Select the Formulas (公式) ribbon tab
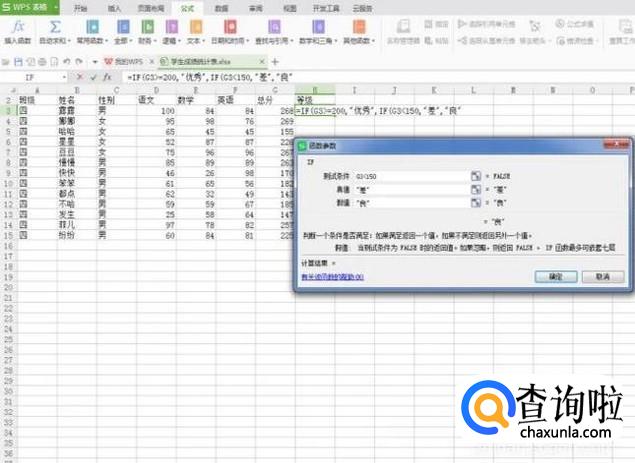635x463 pixels. point(187,8)
